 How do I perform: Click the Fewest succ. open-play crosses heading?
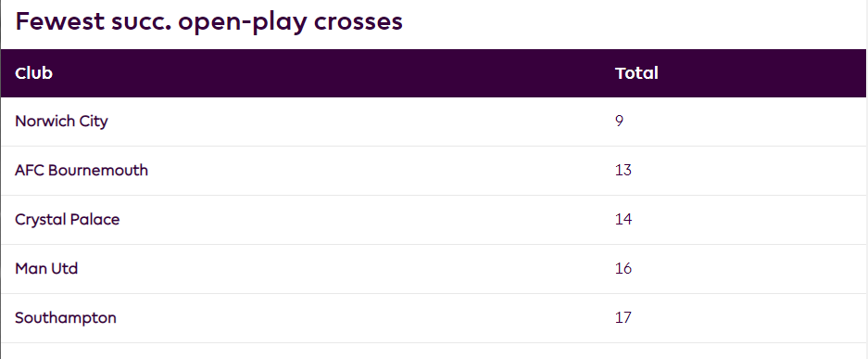point(208,22)
